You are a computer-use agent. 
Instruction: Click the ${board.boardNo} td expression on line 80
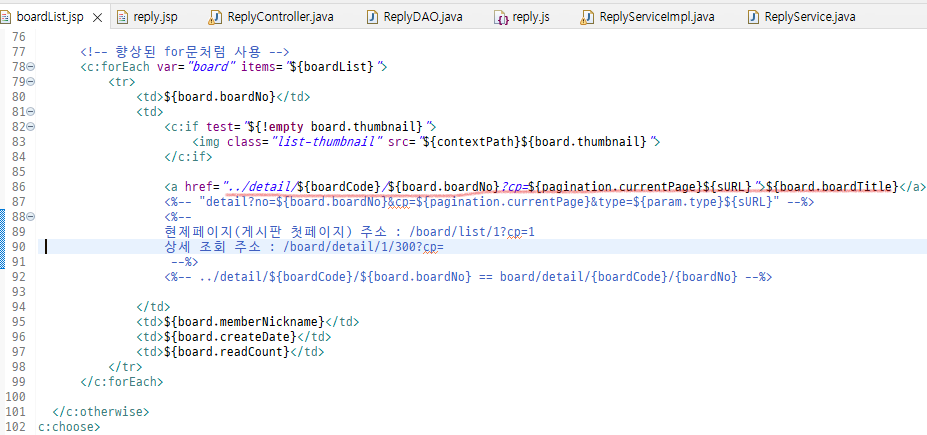[220, 96]
